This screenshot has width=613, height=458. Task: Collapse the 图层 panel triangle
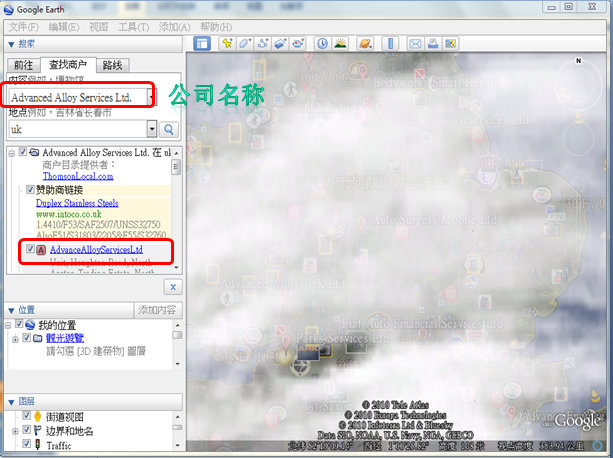(11, 402)
